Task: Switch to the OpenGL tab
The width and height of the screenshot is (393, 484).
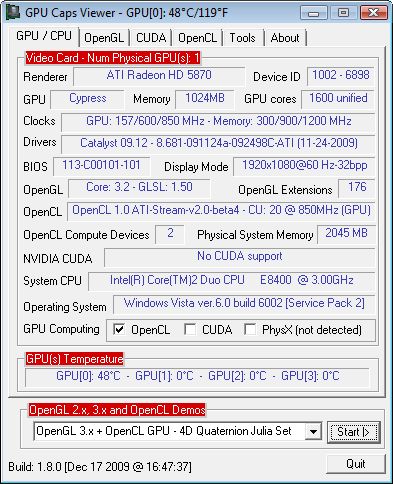Action: pyautogui.click(x=104, y=38)
